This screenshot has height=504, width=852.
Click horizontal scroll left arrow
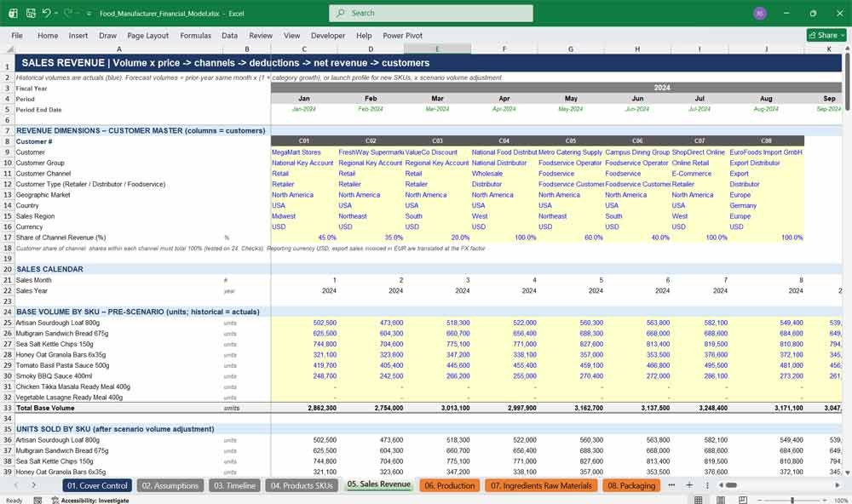[x=721, y=485]
